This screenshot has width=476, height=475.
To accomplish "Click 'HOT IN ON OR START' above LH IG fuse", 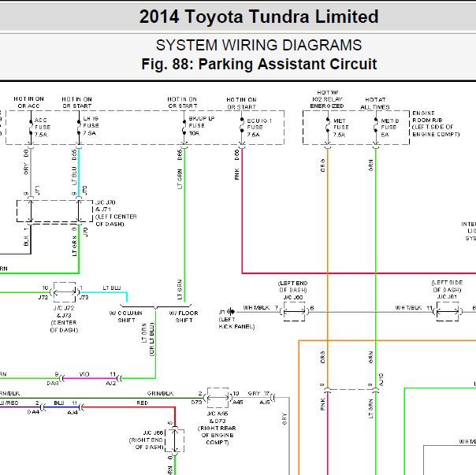I will [76, 102].
